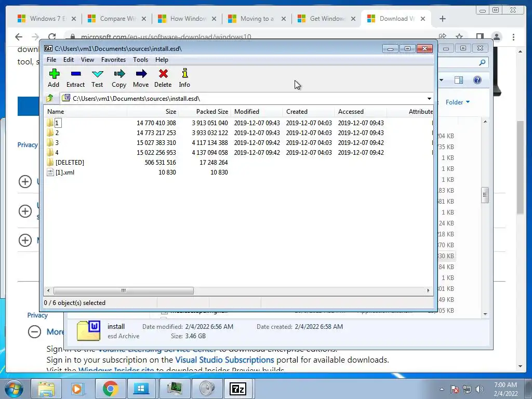Screen dimensions: 532x399
Task: Click the red Delete toolbar icon
Action: pyautogui.click(x=163, y=78)
